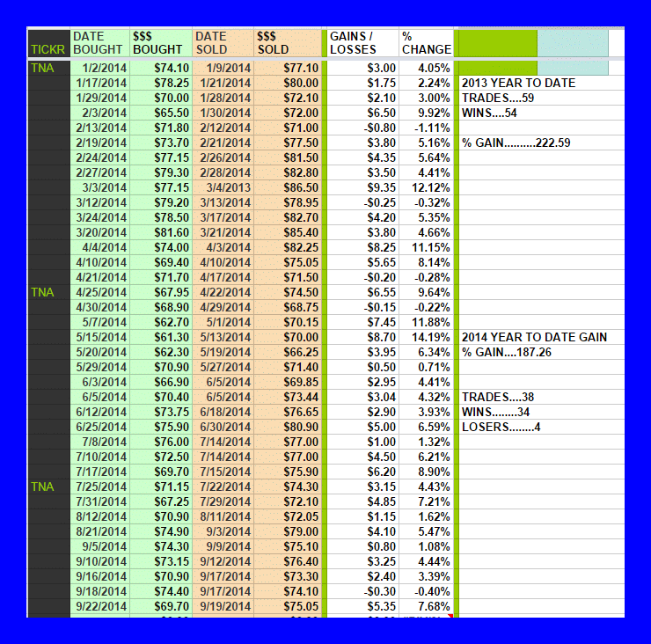Click the sold price $80.00
Screen dimensions: 651x644
(x=288, y=83)
